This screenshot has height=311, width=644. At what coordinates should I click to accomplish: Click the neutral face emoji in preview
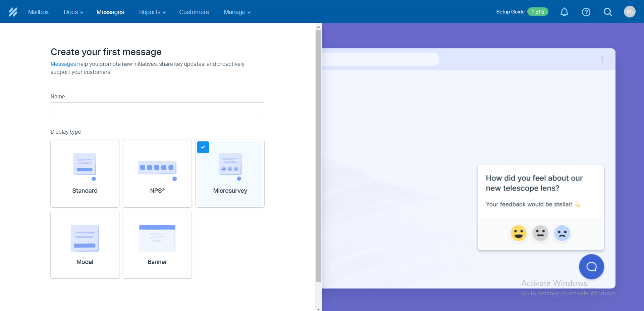tap(540, 233)
